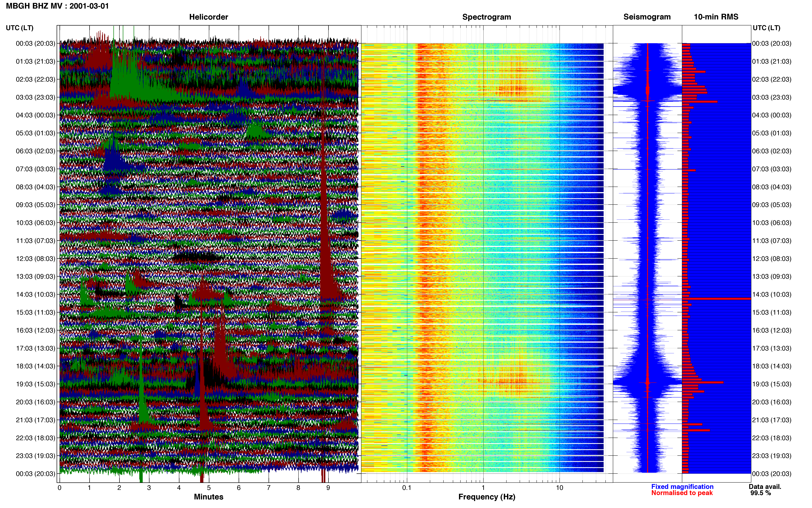The width and height of the screenshot is (812, 508).
Task: Click left time label '10:03 (06:03)'
Action: click(x=35, y=223)
